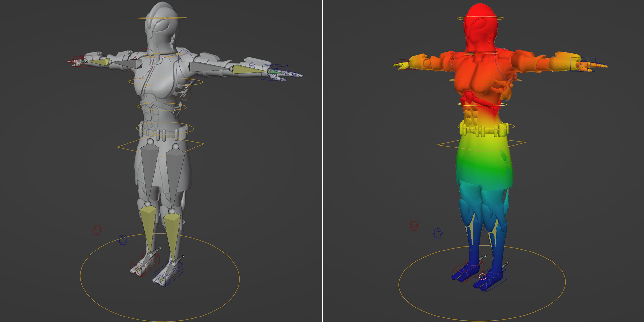
Task: Select blue hand IK cube in left viewport
Action: [275, 72]
